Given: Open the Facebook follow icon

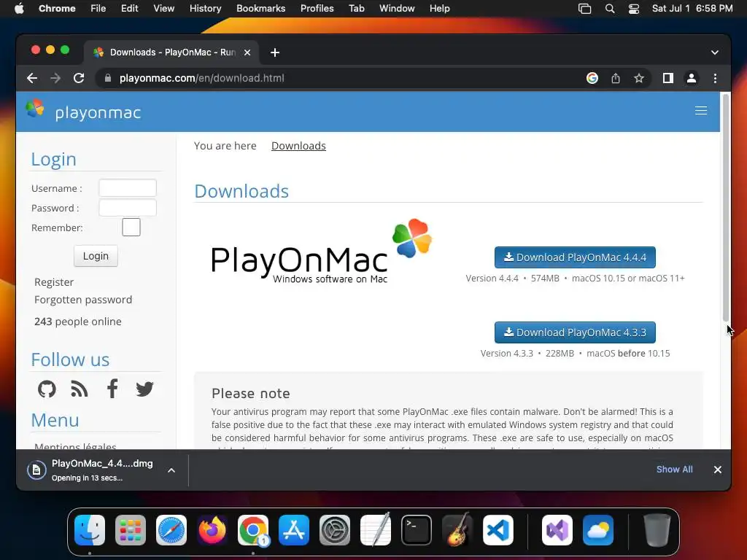Looking at the screenshot, I should (x=112, y=389).
